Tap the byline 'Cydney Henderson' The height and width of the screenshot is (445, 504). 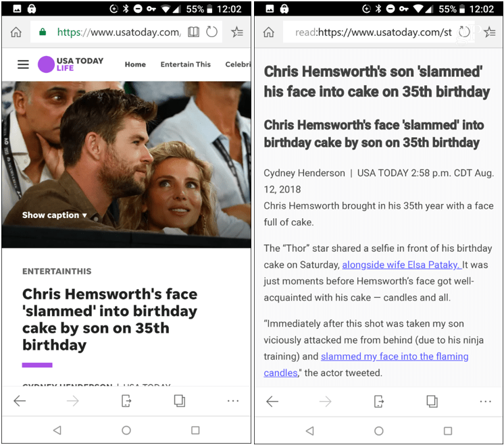[x=304, y=173]
